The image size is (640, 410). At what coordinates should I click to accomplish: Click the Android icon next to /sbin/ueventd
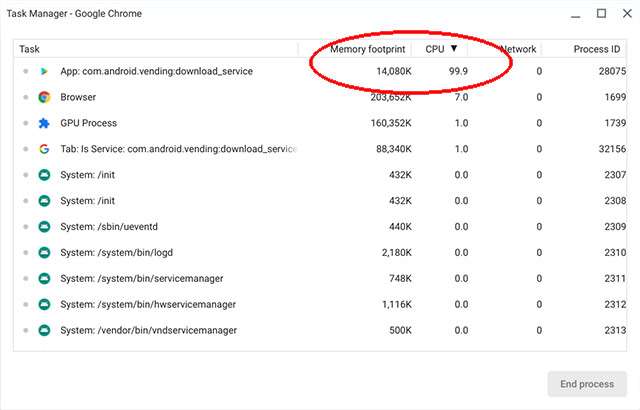coord(44,227)
